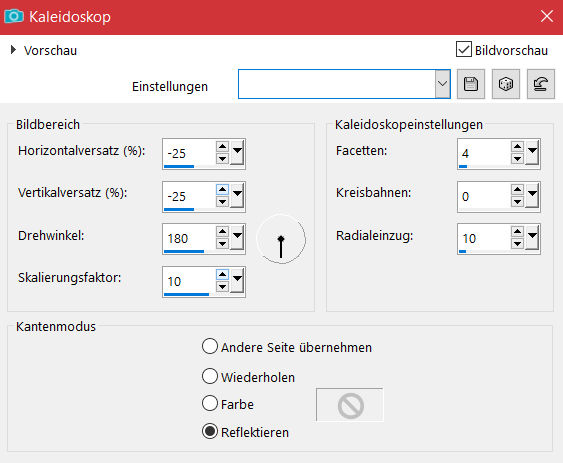Decrease Facetten with down arrow
Screen dimensions: 563x463
(517, 159)
